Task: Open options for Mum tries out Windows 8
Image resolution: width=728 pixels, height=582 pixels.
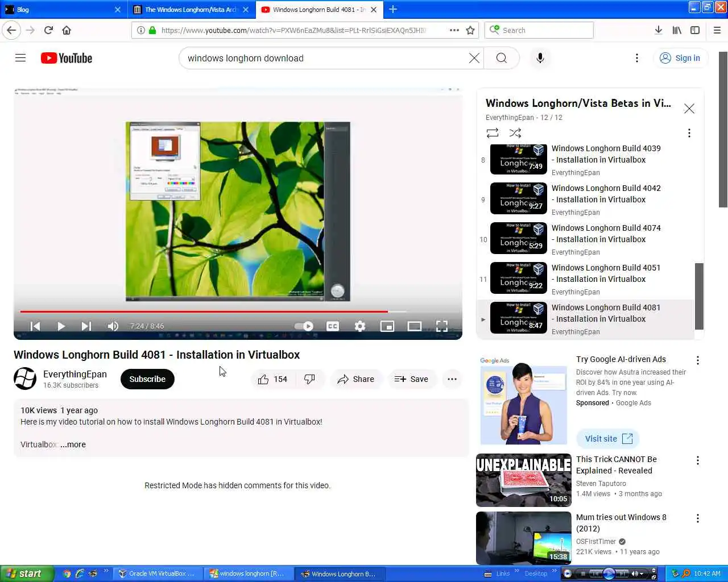Action: click(698, 518)
